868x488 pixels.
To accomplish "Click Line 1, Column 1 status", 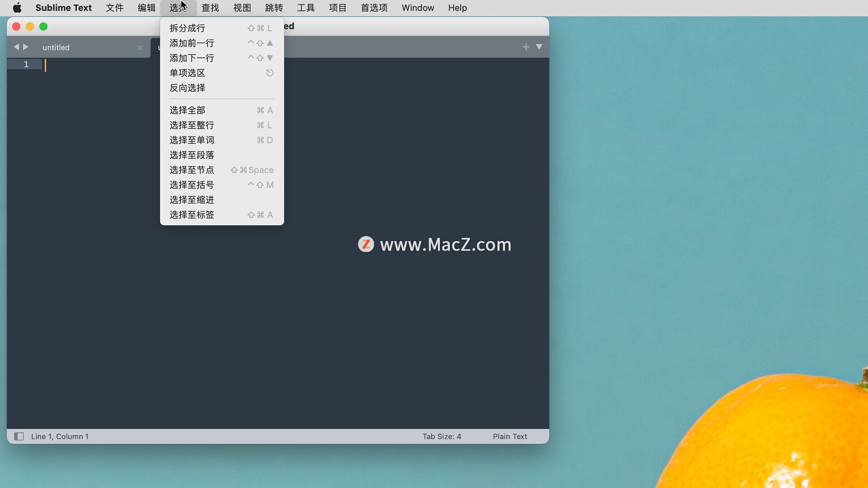I will click(60, 436).
